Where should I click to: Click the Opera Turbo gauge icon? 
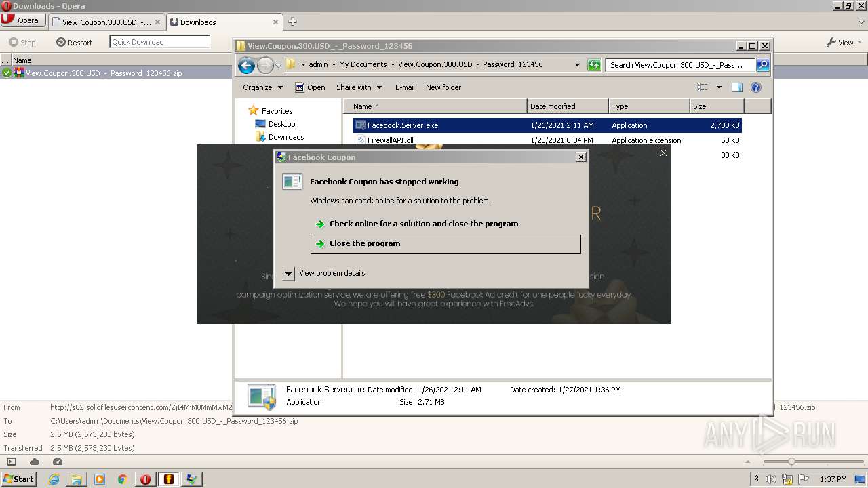57,462
